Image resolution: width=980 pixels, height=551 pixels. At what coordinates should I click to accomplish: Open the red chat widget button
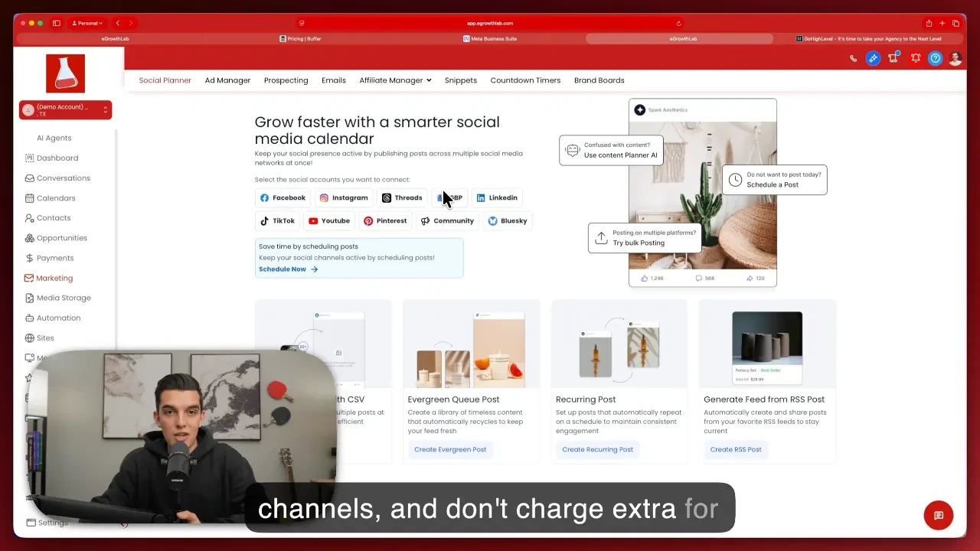click(x=939, y=515)
